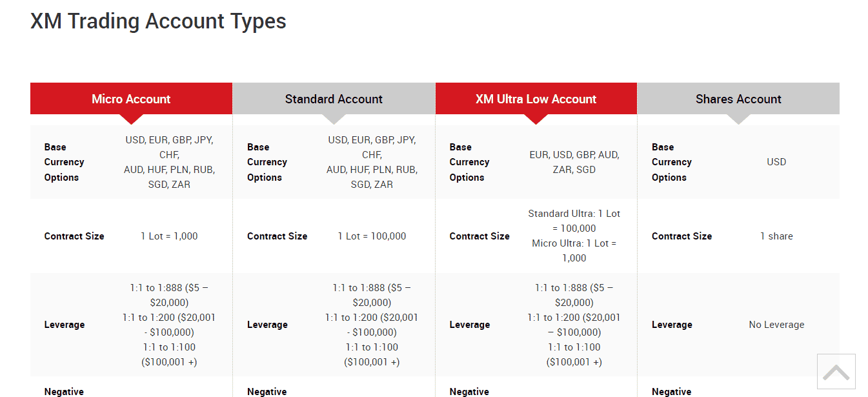Click "Base Currency Options" label under Standard Account
The height and width of the screenshot is (397, 868).
(x=267, y=162)
